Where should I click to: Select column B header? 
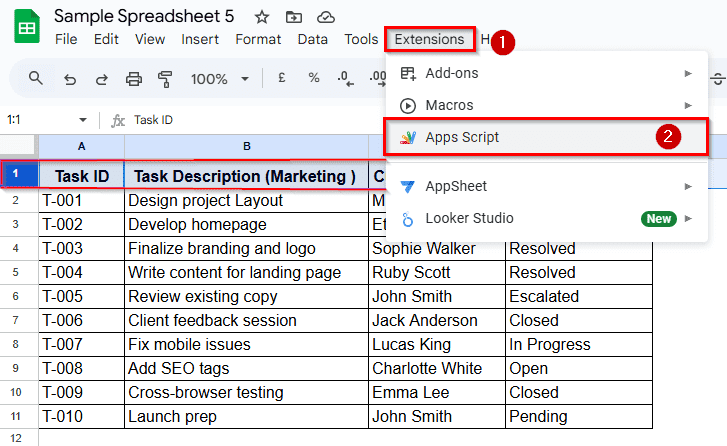(246, 146)
